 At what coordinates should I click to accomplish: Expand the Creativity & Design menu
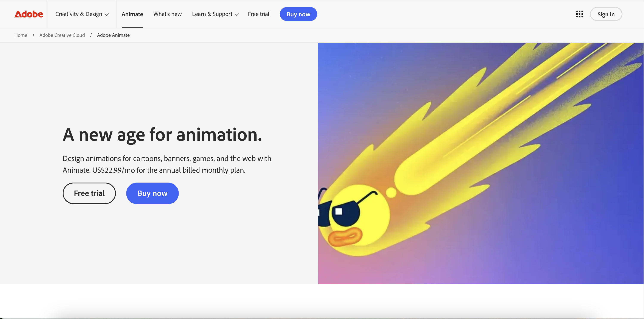[x=79, y=14]
